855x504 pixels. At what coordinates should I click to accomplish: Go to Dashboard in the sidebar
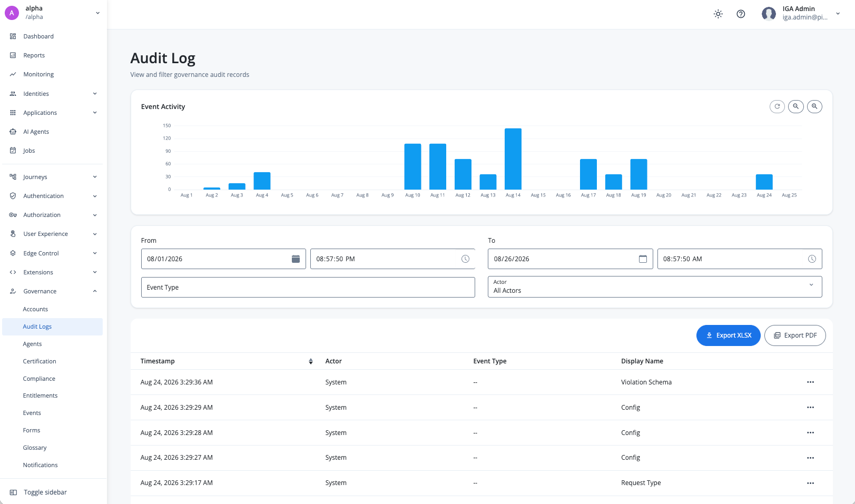(x=38, y=36)
